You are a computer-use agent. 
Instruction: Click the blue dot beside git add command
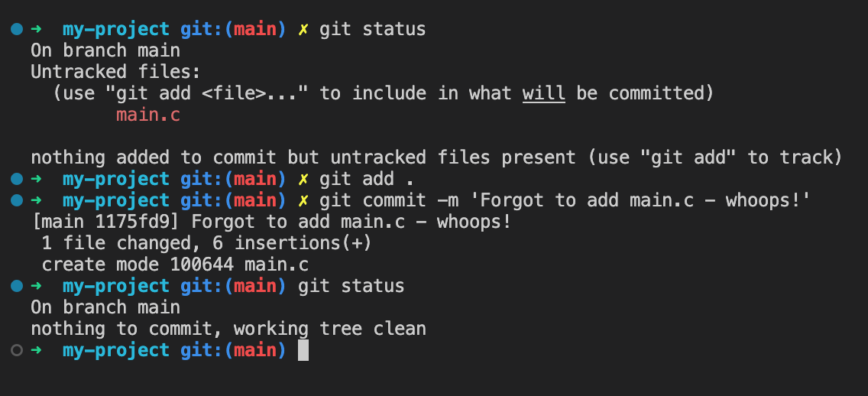click(17, 179)
